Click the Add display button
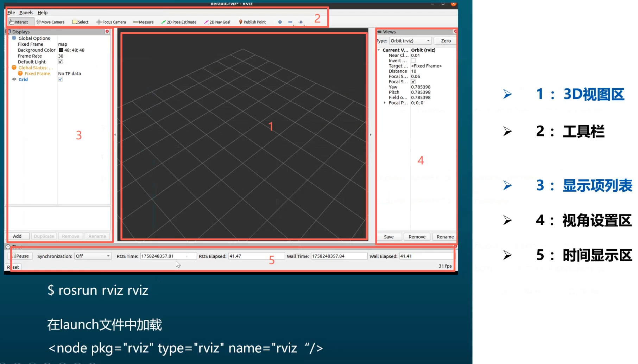The height and width of the screenshot is (364, 638). tap(17, 236)
